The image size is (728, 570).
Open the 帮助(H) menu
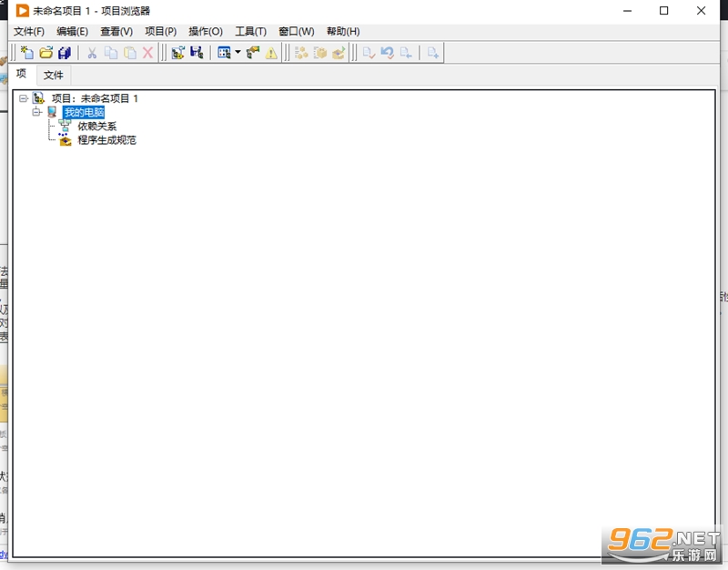[343, 31]
